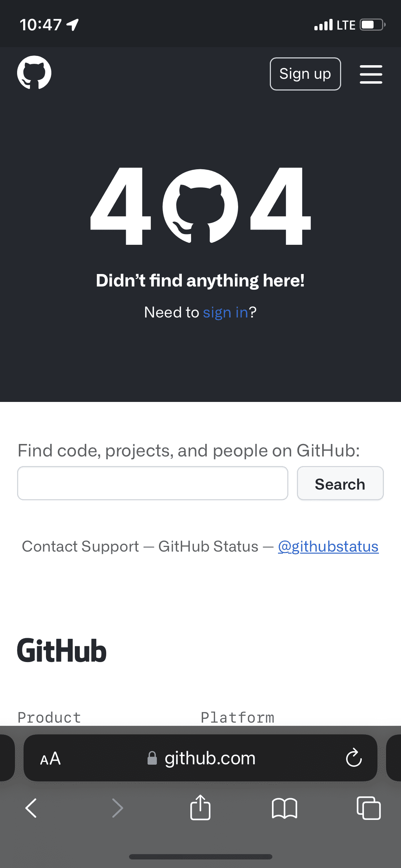Screen dimensions: 401x868
Task: Click the Search button
Action: click(340, 484)
